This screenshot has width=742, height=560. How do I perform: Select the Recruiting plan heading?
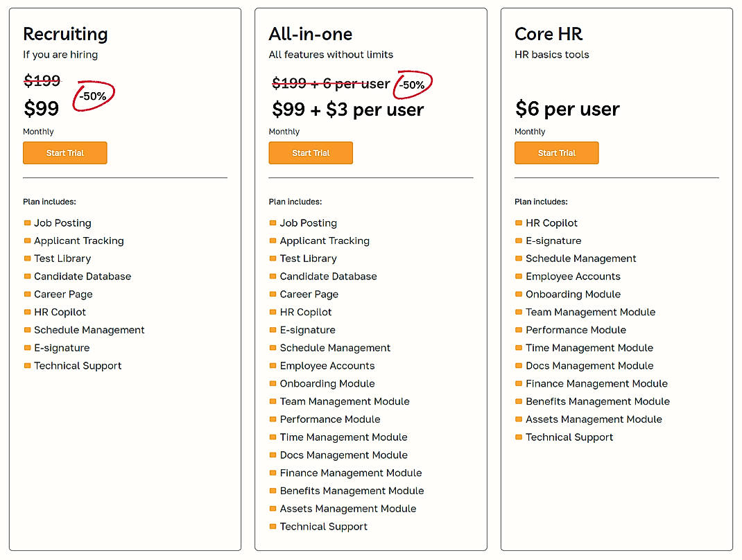coord(65,33)
